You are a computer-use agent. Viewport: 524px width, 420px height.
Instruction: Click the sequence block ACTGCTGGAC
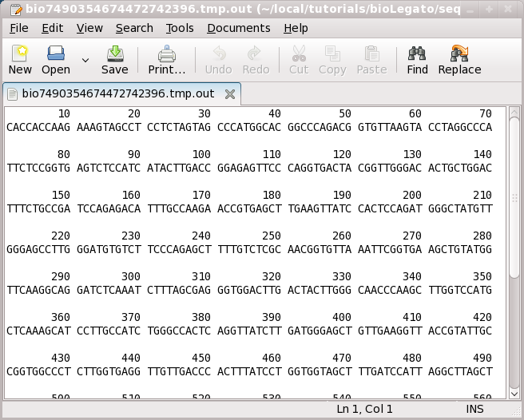click(460, 168)
